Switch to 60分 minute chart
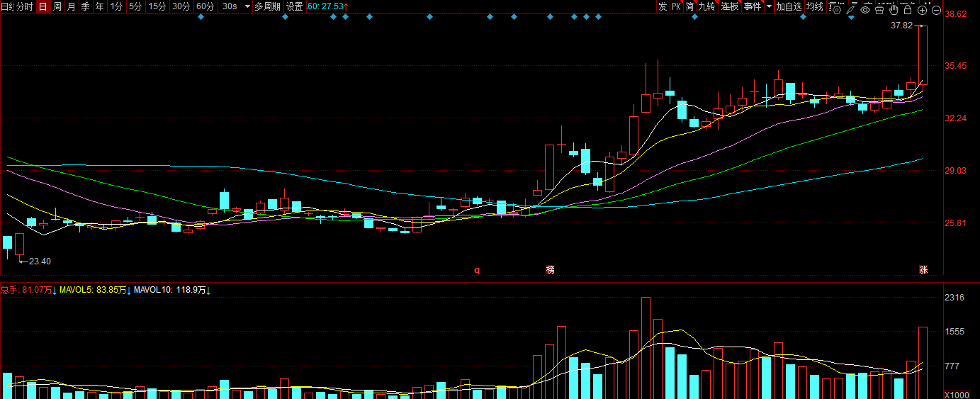 [x=205, y=6]
